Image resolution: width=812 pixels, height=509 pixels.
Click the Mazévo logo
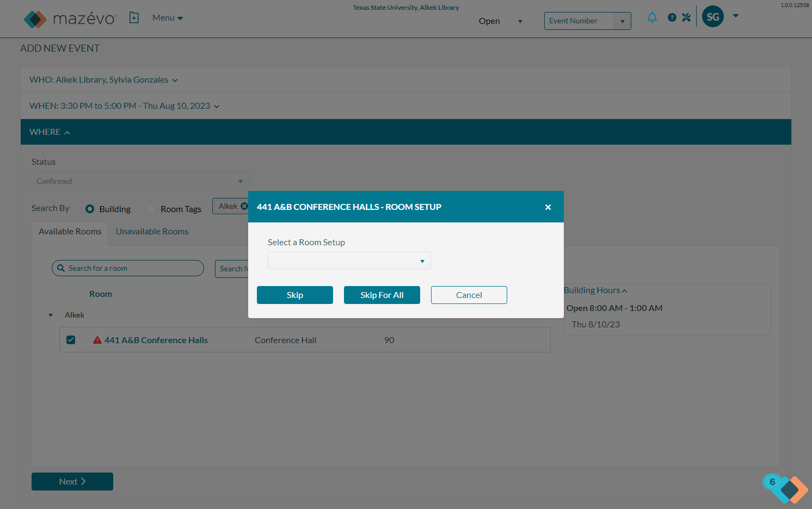pos(70,19)
